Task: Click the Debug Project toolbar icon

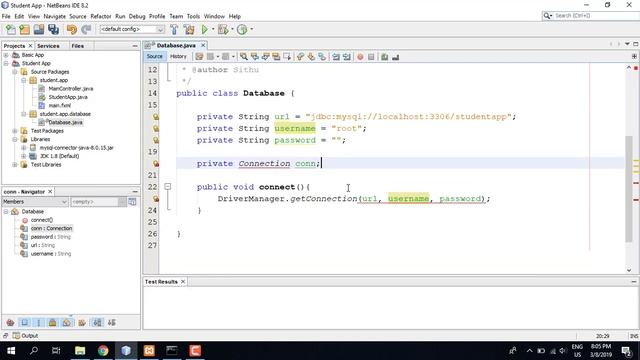Action: (223, 29)
